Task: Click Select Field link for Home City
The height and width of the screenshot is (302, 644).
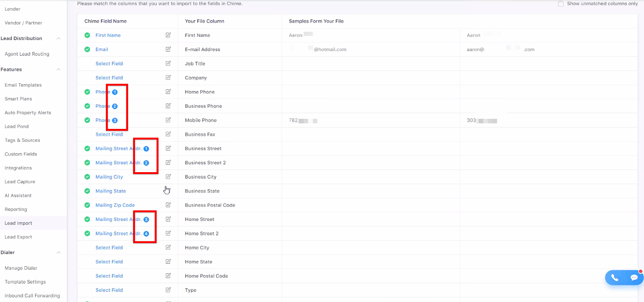Action: pyautogui.click(x=109, y=248)
